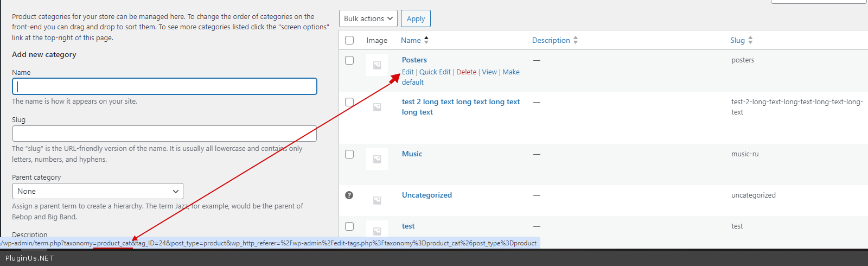Click the Music category placeholder image
This screenshot has width=868, height=266.
coord(376,159)
